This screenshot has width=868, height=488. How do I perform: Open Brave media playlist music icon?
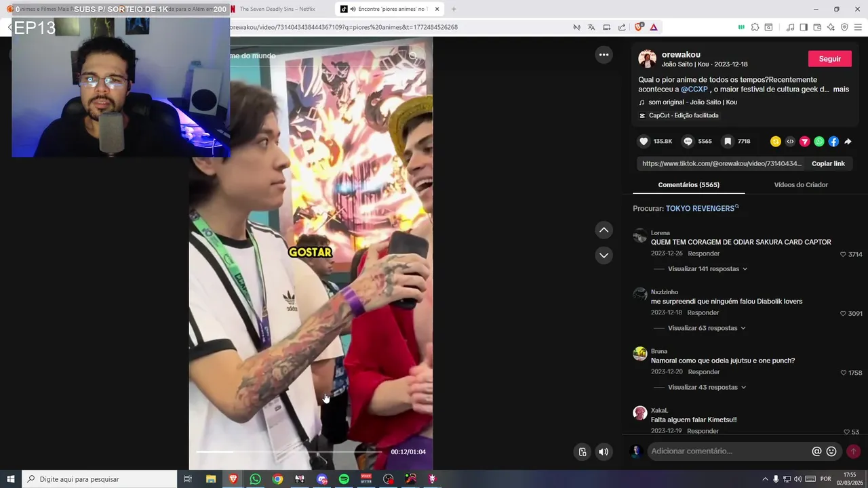pyautogui.click(x=790, y=27)
